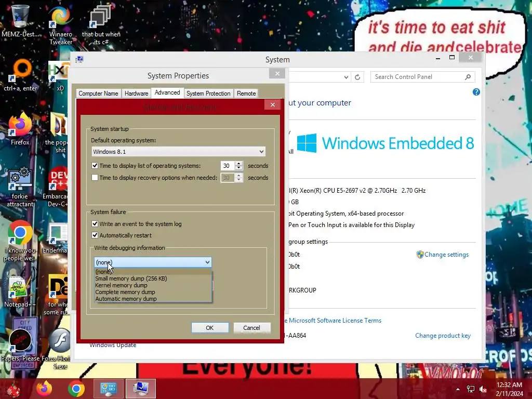Image resolution: width=532 pixels, height=399 pixels.
Task: Refresh the Control Panel address bar
Action: 357,77
